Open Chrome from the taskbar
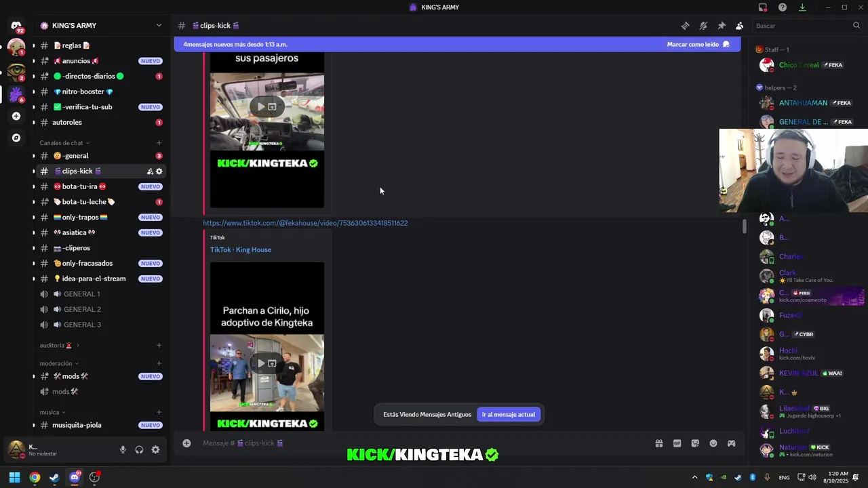The width and height of the screenshot is (868, 488). (35, 477)
